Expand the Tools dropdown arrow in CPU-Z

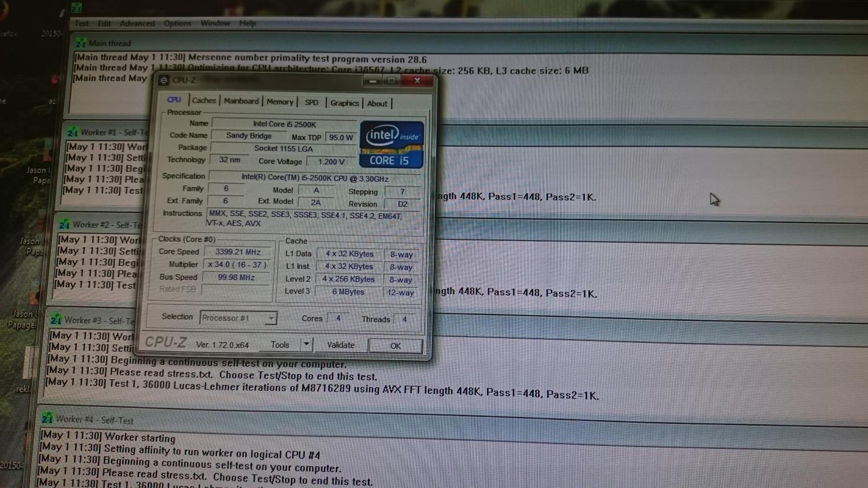click(306, 344)
